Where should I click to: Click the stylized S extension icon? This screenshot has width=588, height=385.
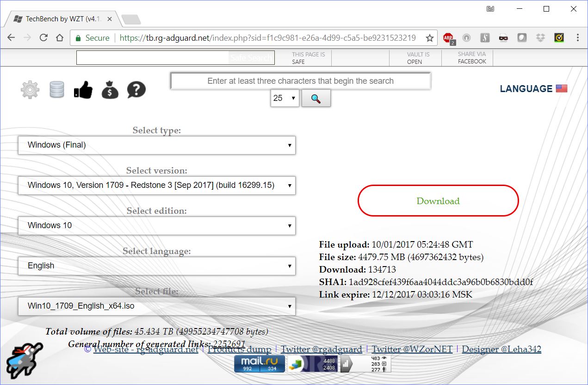click(485, 38)
